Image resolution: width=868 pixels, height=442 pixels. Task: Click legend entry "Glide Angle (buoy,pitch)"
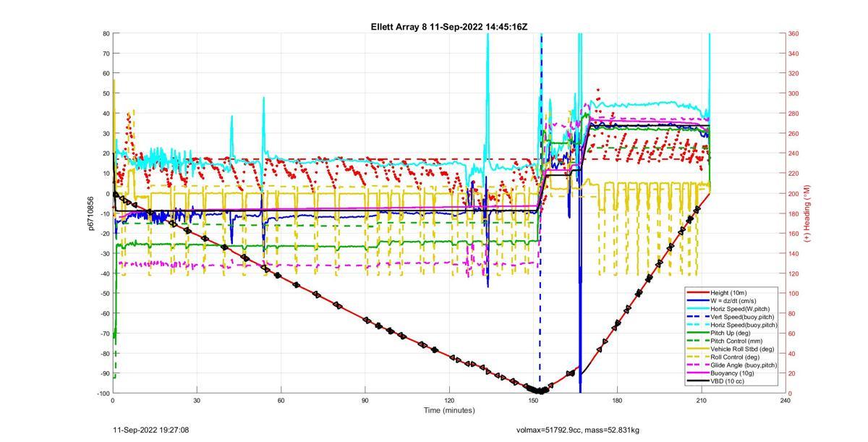click(744, 365)
